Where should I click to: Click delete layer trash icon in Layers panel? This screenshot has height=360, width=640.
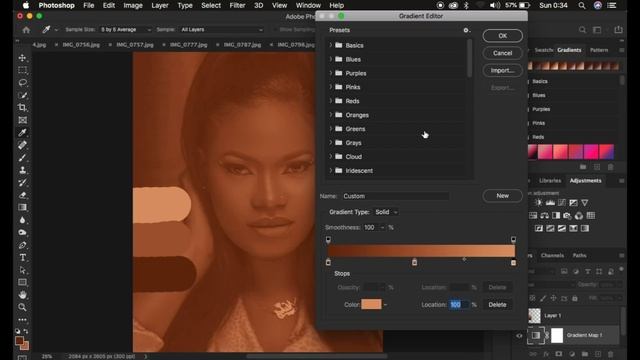[611, 354]
